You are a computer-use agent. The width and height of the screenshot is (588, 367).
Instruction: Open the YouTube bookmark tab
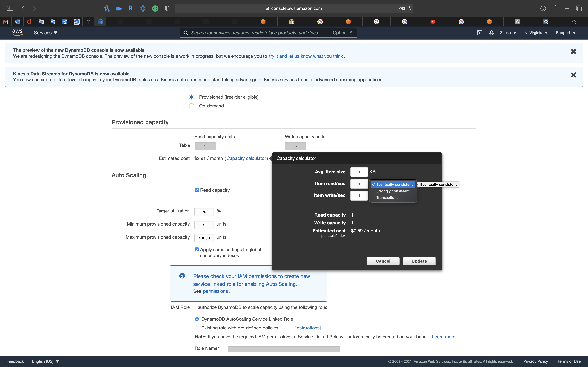pos(433,22)
